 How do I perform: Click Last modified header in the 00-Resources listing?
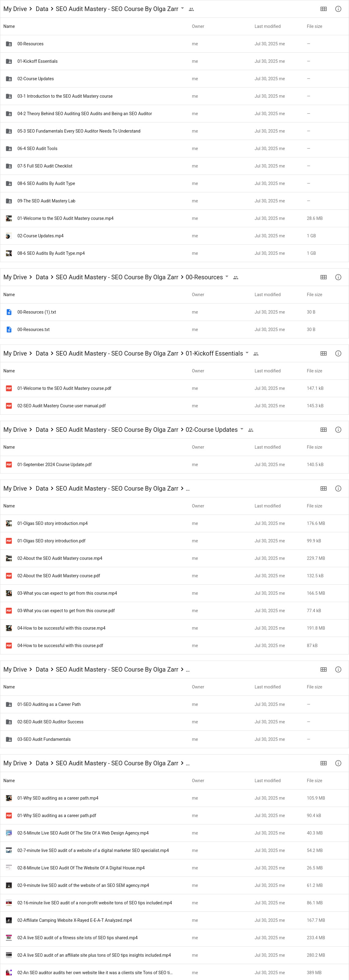click(x=267, y=294)
